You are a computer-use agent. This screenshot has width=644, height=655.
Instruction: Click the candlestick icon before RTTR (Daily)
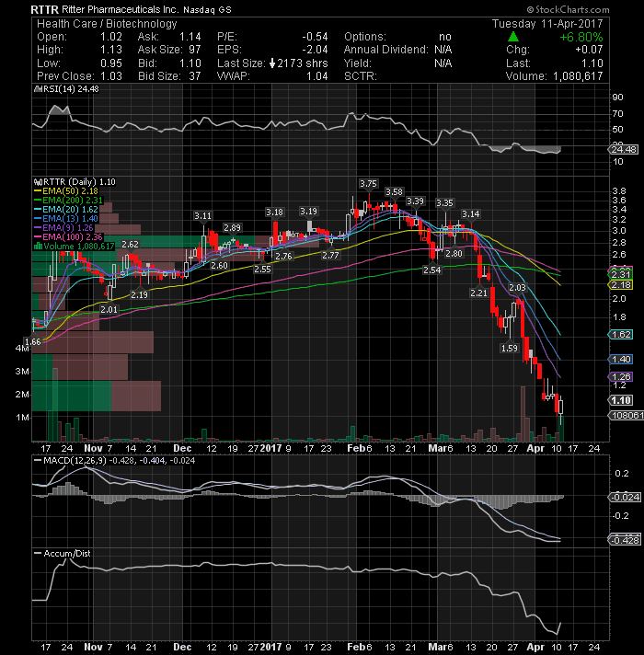point(38,182)
